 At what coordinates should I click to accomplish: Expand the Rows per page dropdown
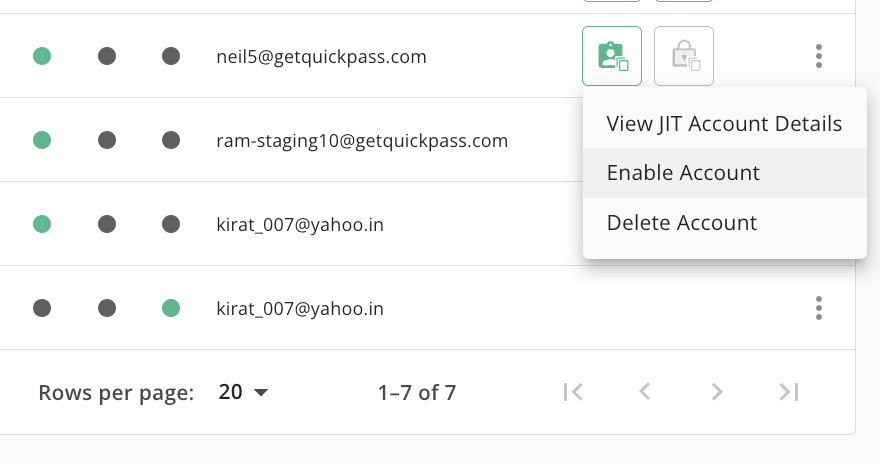(x=244, y=392)
